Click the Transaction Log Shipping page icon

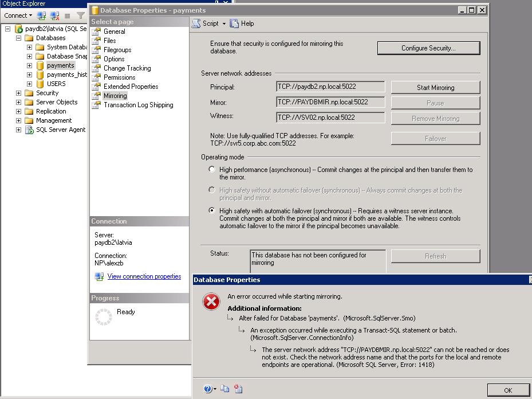pos(96,104)
